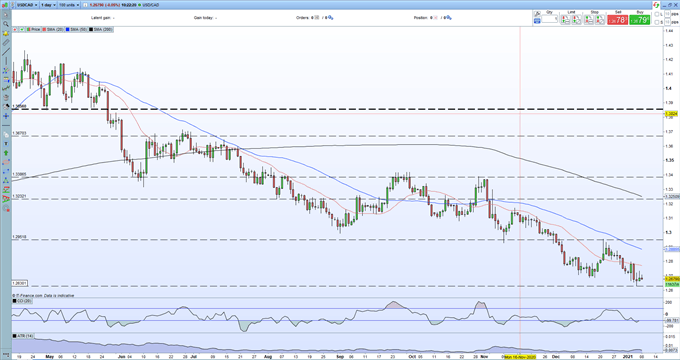680x360 pixels.
Task: Select the diagonal trend line drawing tool
Action: point(6,52)
